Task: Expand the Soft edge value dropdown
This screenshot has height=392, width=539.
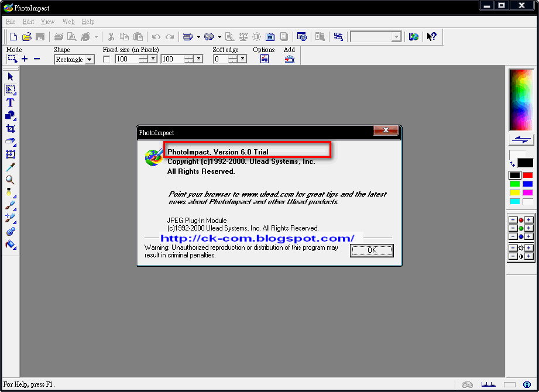Action: [242, 59]
